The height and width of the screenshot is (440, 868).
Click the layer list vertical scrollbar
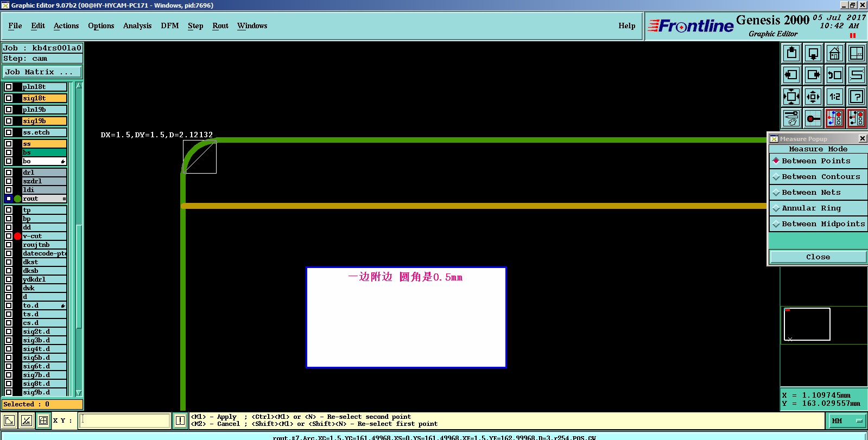click(79, 277)
